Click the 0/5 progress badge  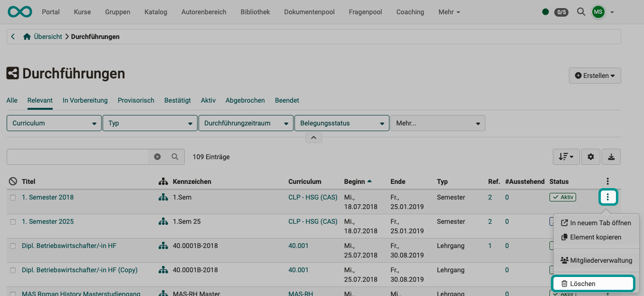(x=560, y=12)
